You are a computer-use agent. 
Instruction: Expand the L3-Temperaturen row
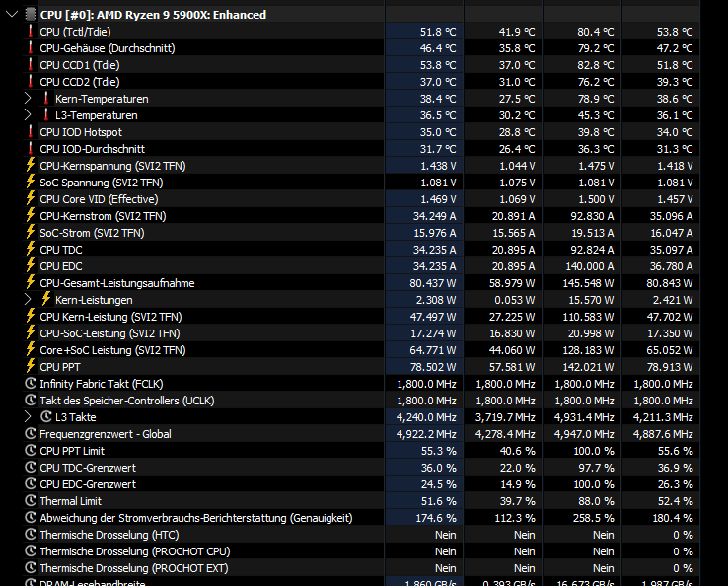coord(28,115)
